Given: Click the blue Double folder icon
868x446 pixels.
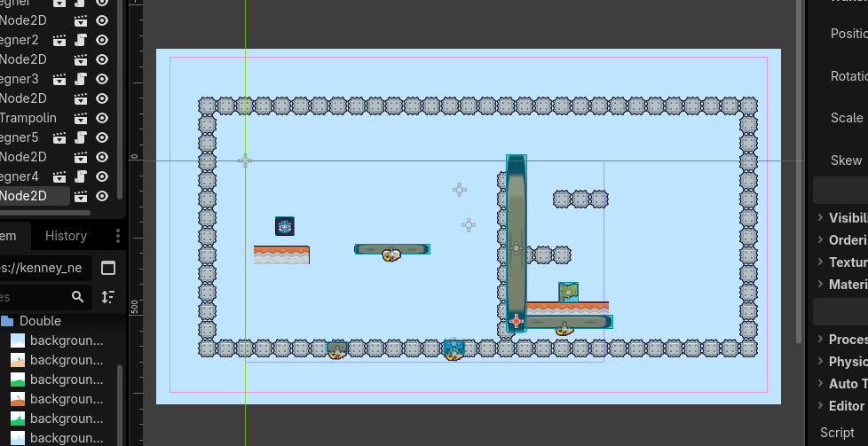Looking at the screenshot, I should tap(7, 321).
